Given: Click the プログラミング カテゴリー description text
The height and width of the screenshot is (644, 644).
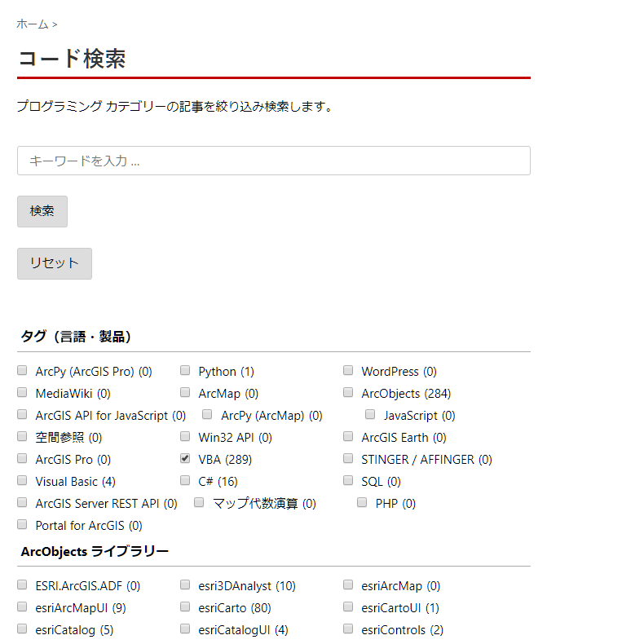Looking at the screenshot, I should pos(175,106).
